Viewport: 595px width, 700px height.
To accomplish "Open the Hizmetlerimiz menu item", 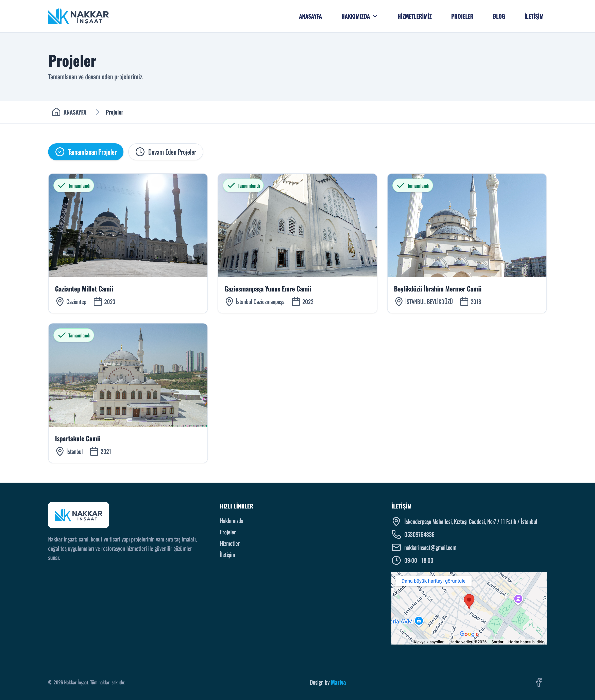I will pos(414,16).
